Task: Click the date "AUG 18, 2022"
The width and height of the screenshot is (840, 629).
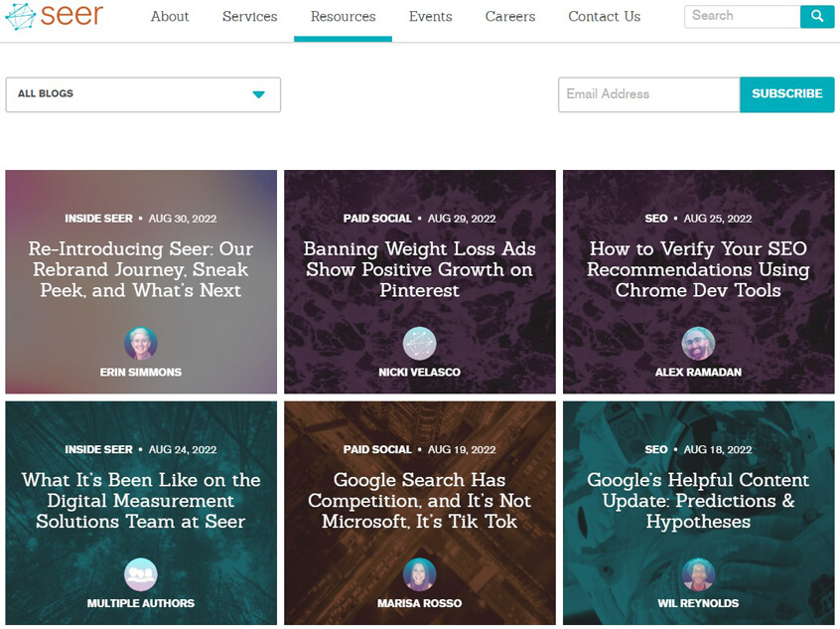Action: [718, 449]
